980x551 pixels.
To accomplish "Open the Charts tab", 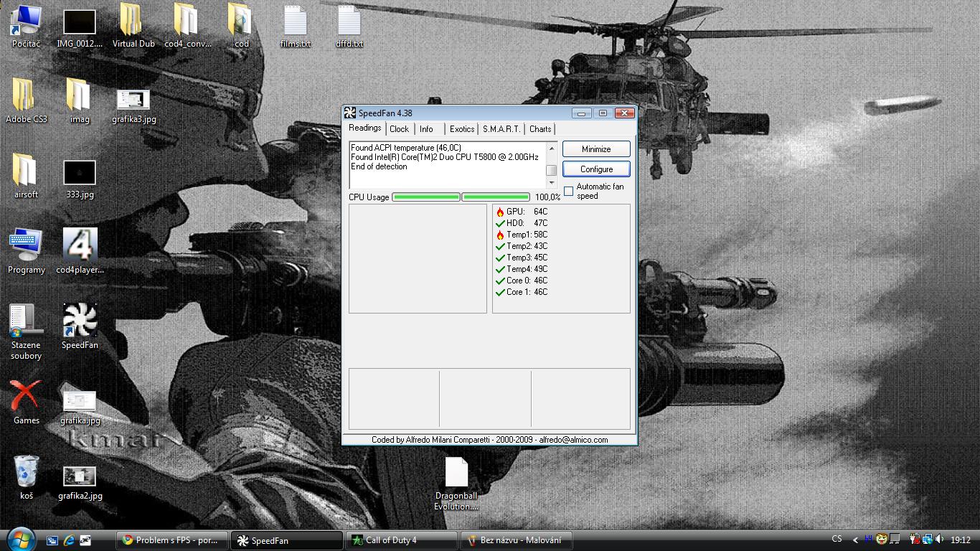I will tap(540, 129).
